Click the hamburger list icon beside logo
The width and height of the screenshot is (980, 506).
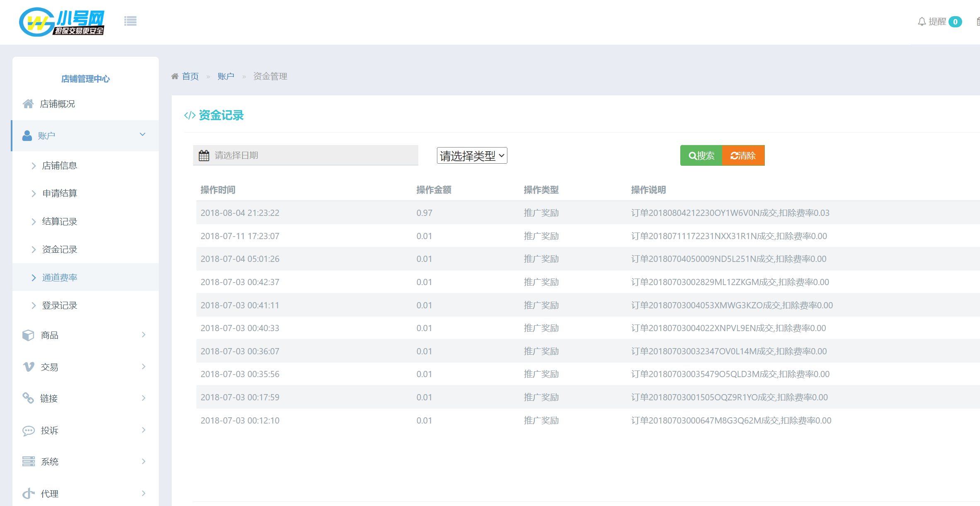(130, 21)
